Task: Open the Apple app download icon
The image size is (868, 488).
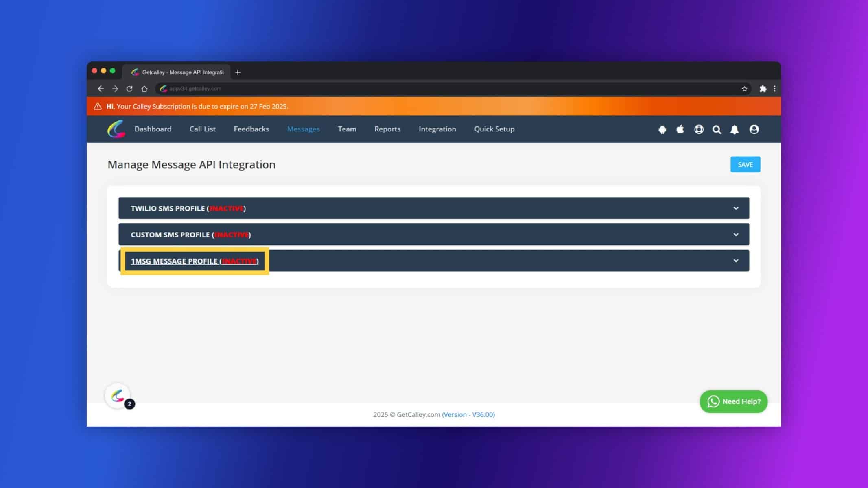Action: [x=680, y=129]
